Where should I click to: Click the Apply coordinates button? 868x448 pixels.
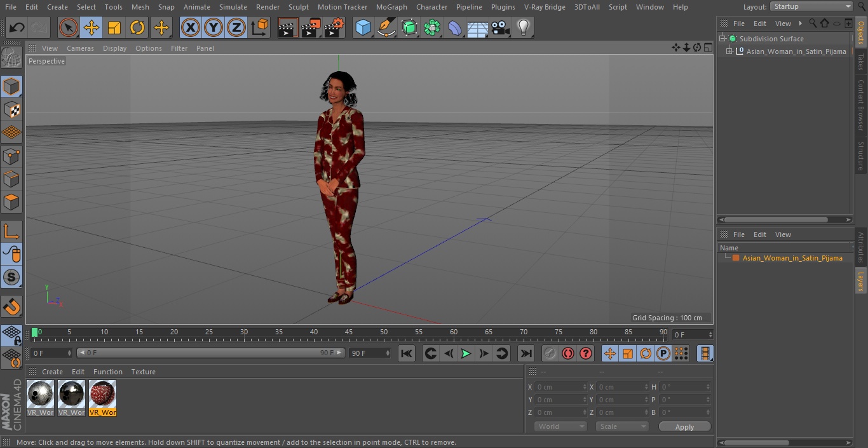tap(684, 426)
